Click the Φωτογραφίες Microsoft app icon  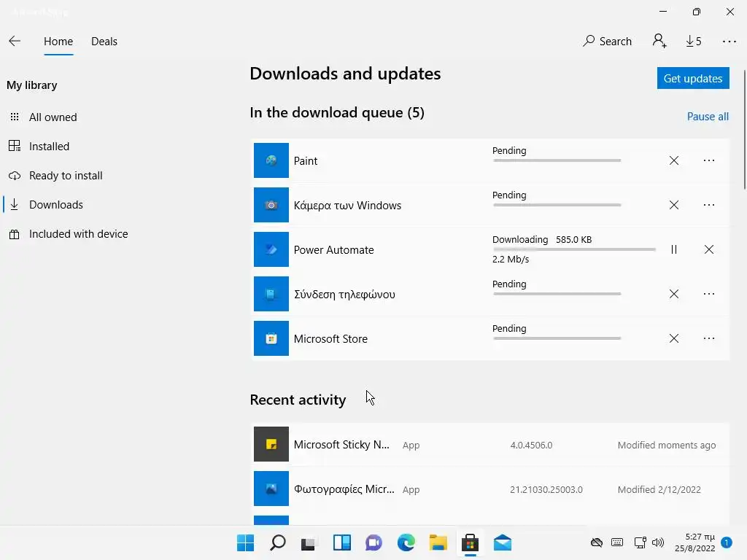271,489
